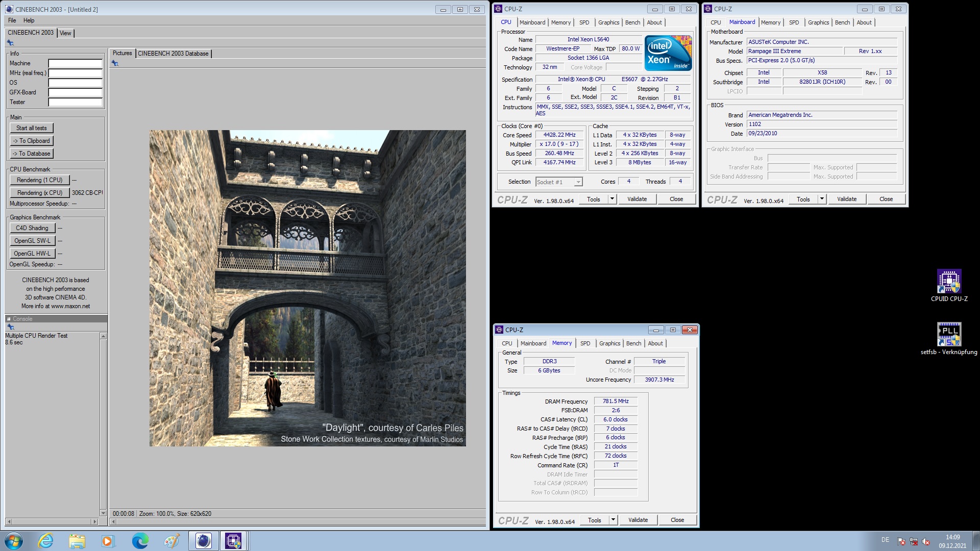Click Tools button in CPU-Z CPU window
The image size is (980, 551).
(594, 199)
